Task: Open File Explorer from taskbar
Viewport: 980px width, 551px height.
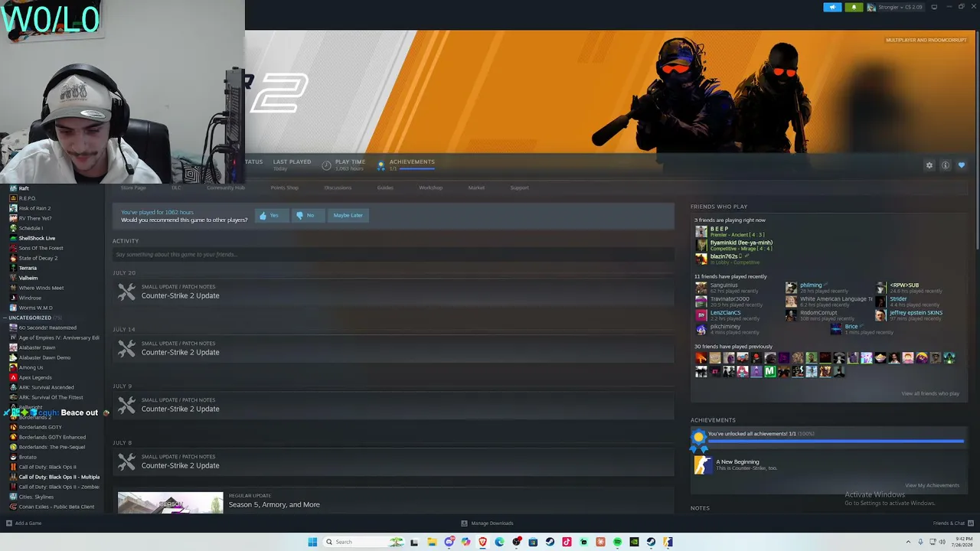Action: 432,542
